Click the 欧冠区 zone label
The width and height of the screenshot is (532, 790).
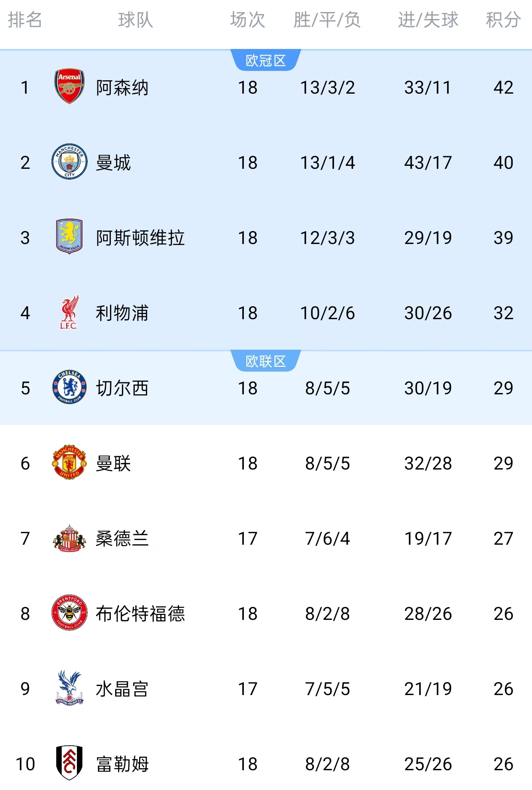tap(266, 61)
